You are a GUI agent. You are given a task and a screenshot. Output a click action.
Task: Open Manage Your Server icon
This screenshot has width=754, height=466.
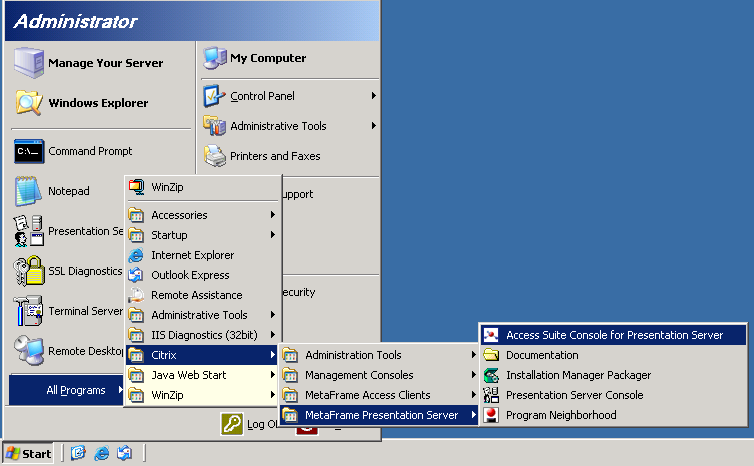pos(28,63)
